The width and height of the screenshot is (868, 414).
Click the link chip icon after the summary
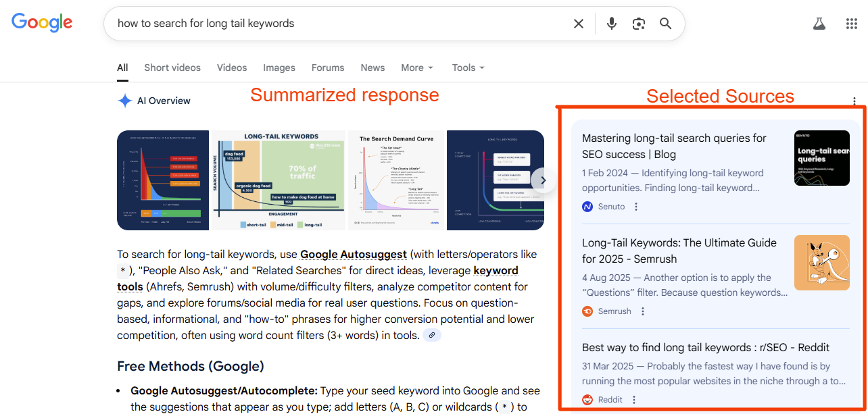(x=432, y=334)
